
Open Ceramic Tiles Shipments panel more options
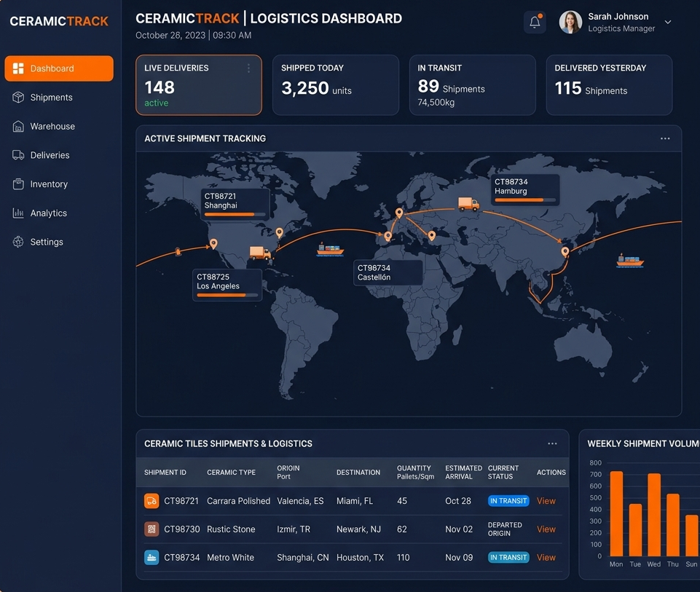pyautogui.click(x=552, y=443)
